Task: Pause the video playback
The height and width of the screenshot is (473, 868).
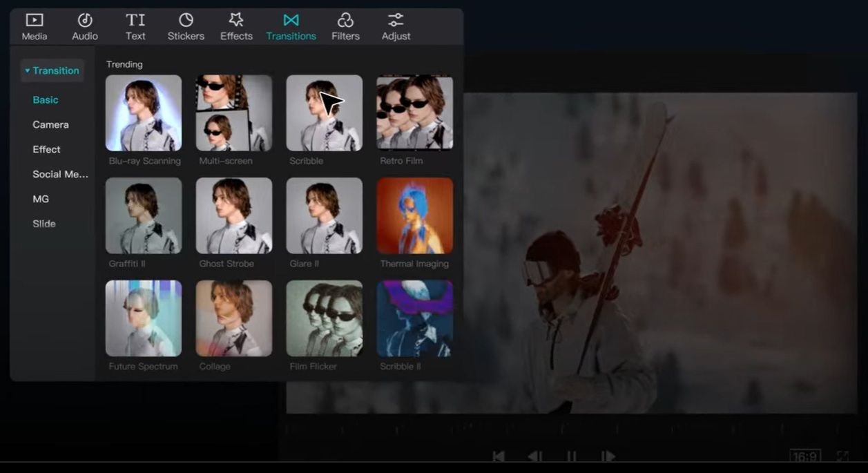Action: pos(572,456)
